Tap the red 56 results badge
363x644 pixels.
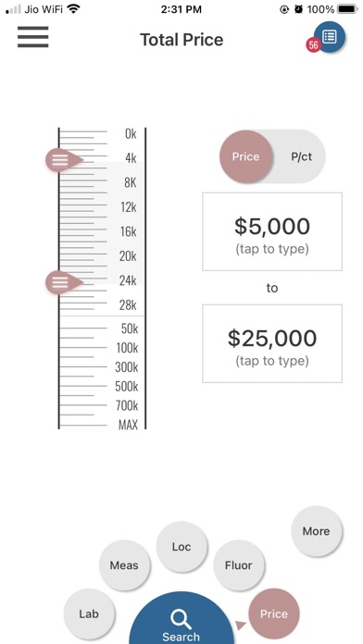313,45
